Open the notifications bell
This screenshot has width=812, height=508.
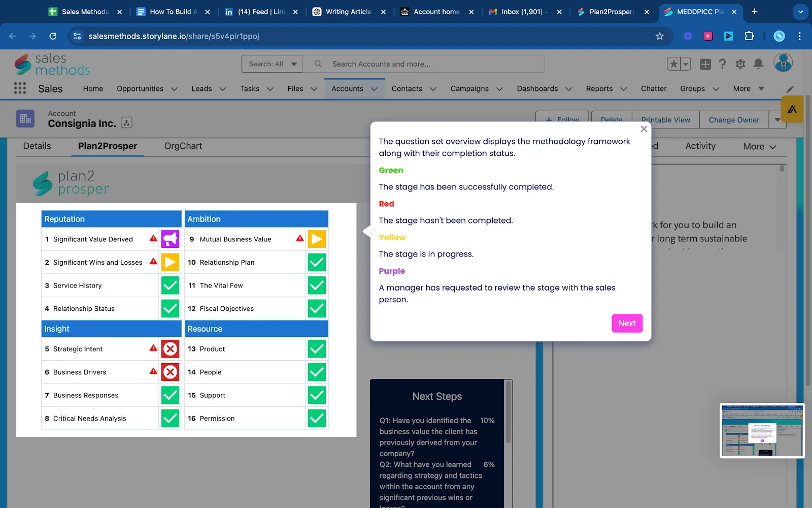[758, 64]
